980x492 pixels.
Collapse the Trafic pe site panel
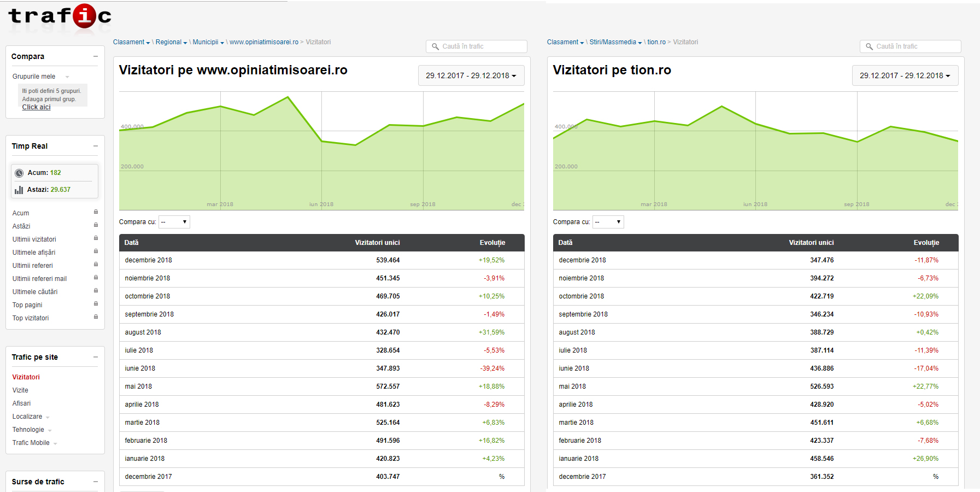click(x=96, y=357)
